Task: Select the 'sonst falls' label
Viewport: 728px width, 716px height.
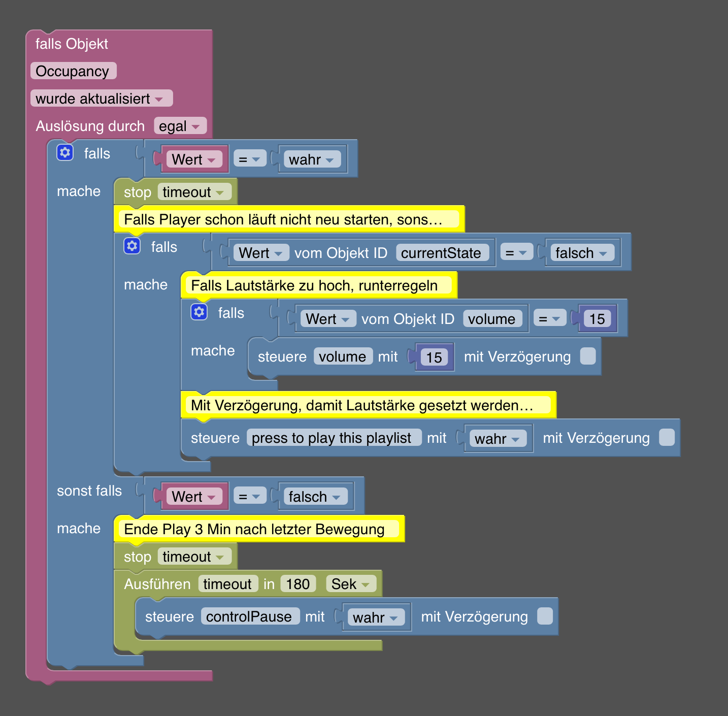Action: click(x=89, y=491)
